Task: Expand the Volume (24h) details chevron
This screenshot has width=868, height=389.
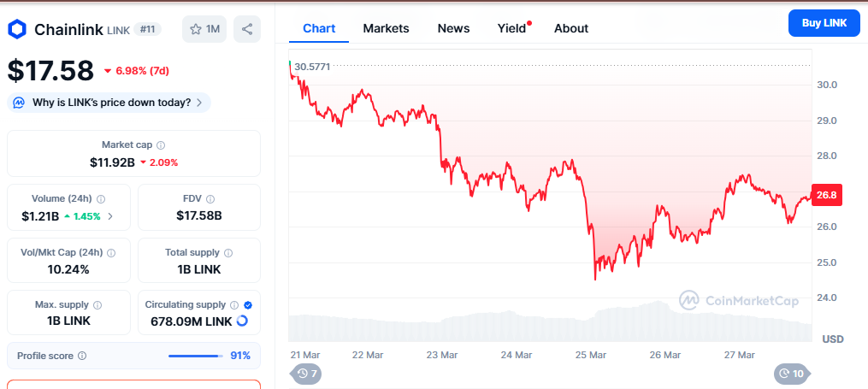Action: pyautogui.click(x=109, y=215)
